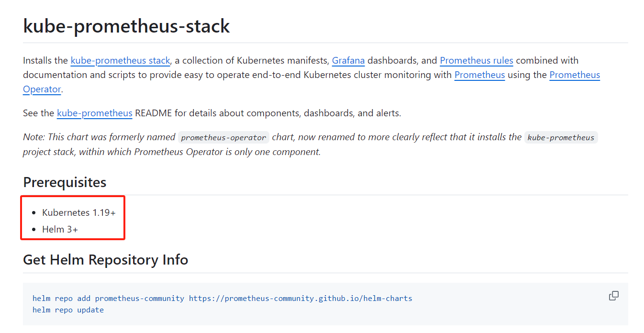Open the Prometheus Operator link
The height and width of the screenshot is (333, 644).
point(574,75)
